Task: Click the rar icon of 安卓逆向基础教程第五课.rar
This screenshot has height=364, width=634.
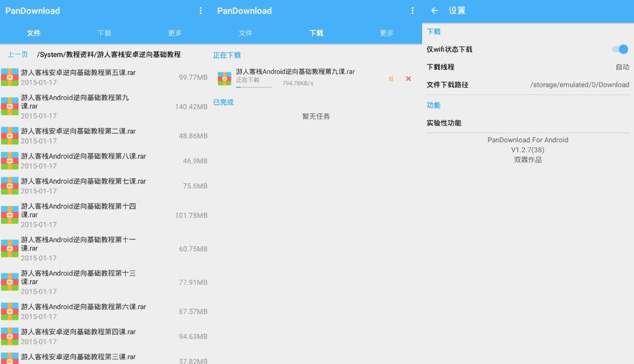Action: 10,77
